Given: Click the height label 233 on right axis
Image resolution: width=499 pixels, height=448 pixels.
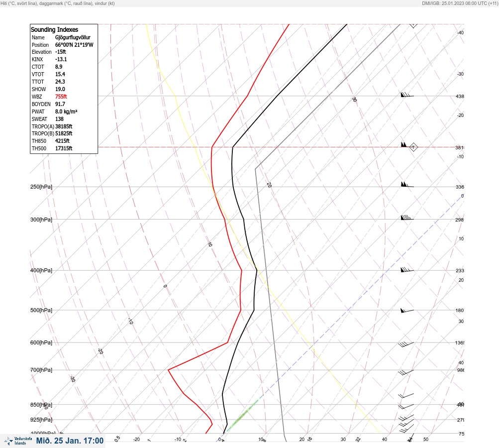Looking at the screenshot, I should tap(460, 271).
